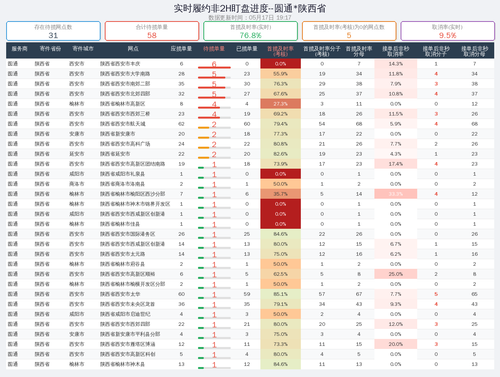The image size is (500, 377).
Task: Sort by the red 待揽单量 header
Action: [214, 49]
